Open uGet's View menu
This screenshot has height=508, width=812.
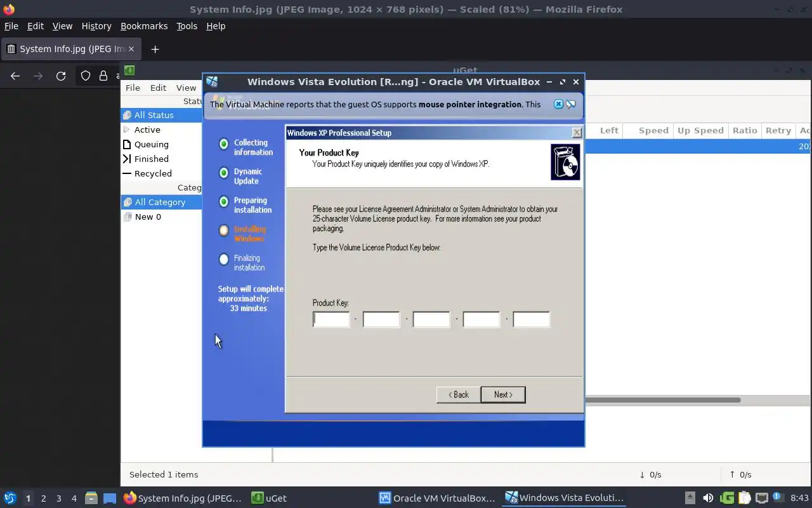click(x=186, y=88)
